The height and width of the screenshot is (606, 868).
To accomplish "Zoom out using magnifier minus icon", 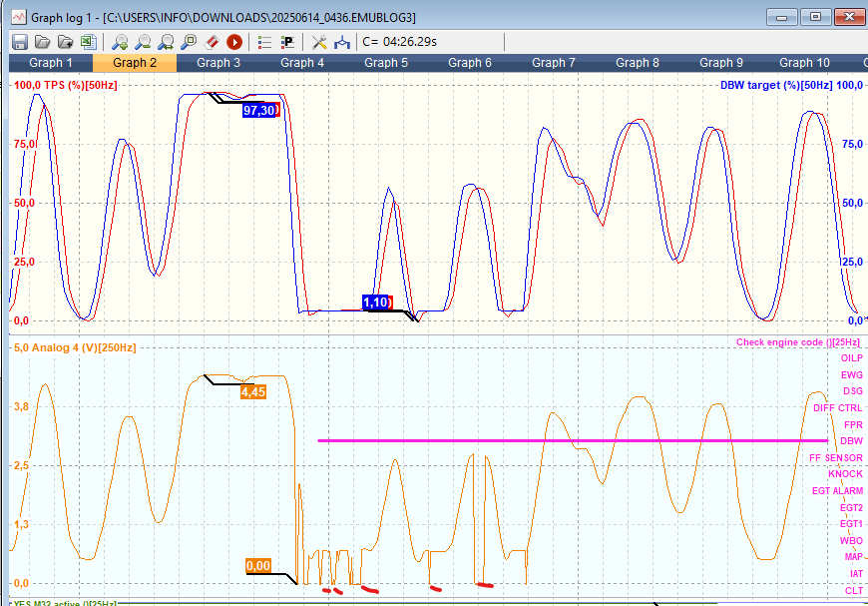I will 143,42.
